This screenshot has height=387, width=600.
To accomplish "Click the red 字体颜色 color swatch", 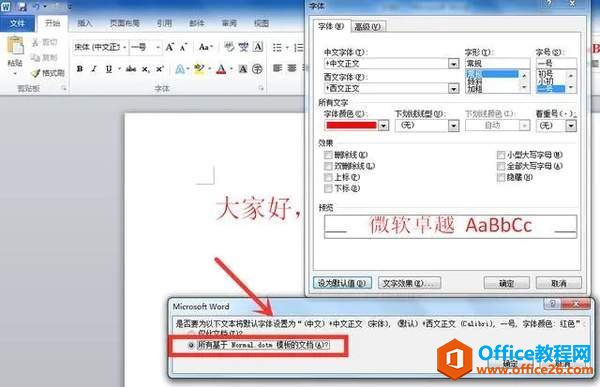I will coord(351,125).
